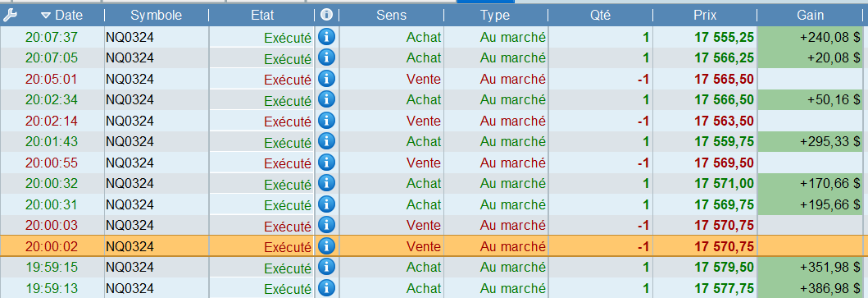Select the 20:00:03 Vente order row
868x298 pixels.
(x=432, y=225)
